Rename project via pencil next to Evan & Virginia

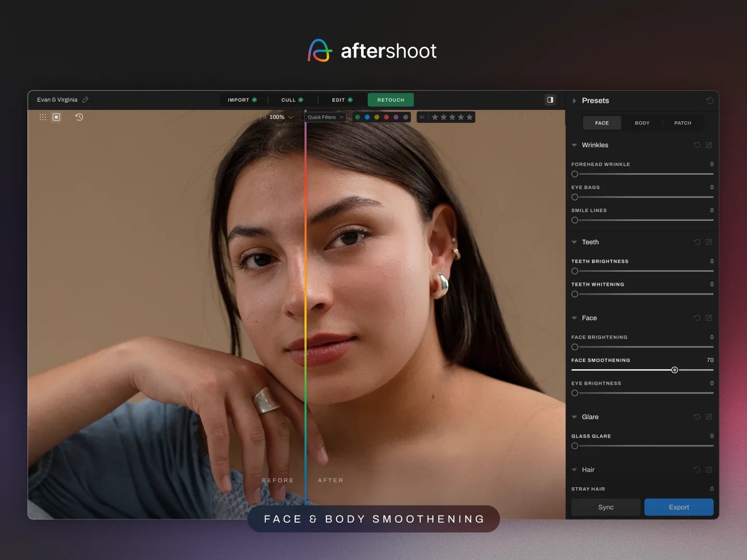click(85, 100)
